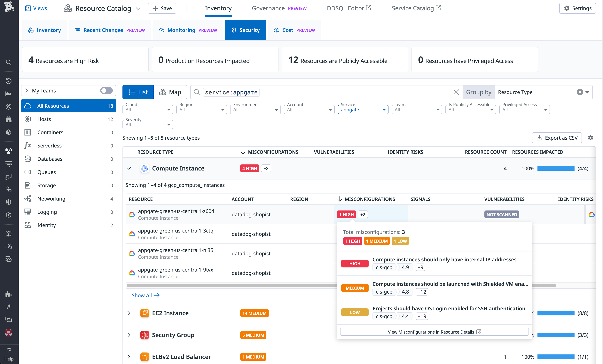Collapse the Compute Instance resource group
Image resolution: width=603 pixels, height=364 pixels.
point(129,168)
